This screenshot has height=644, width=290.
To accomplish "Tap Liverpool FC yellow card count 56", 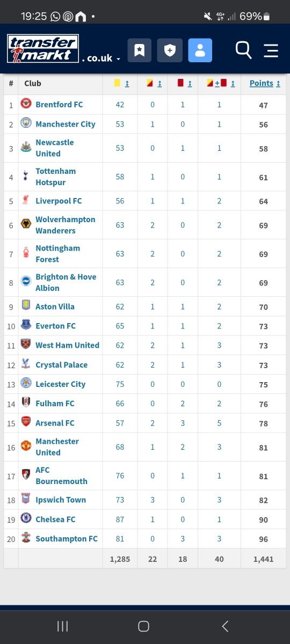I will [120, 201].
